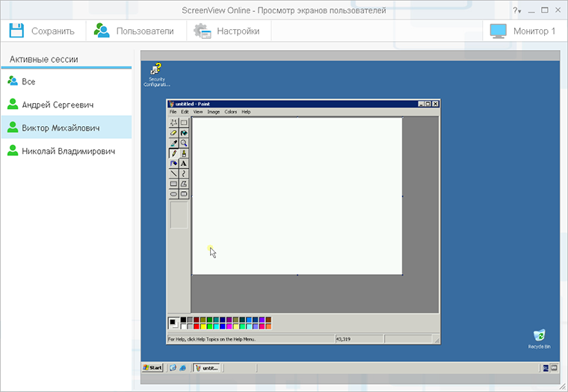This screenshot has height=392, width=568.
Task: Select the Rounded Rectangle tool in Paint
Action: (184, 193)
